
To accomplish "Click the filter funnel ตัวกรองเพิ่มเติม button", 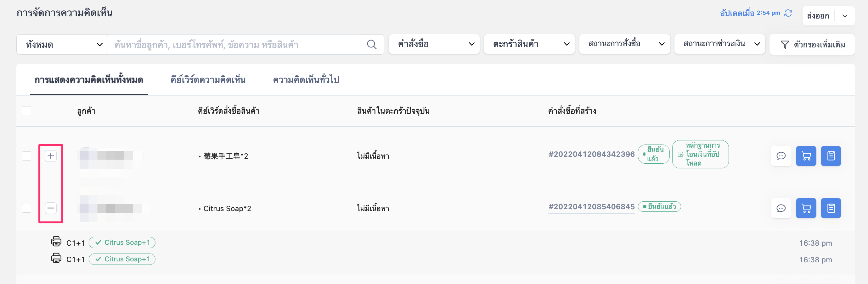I will pyautogui.click(x=812, y=44).
